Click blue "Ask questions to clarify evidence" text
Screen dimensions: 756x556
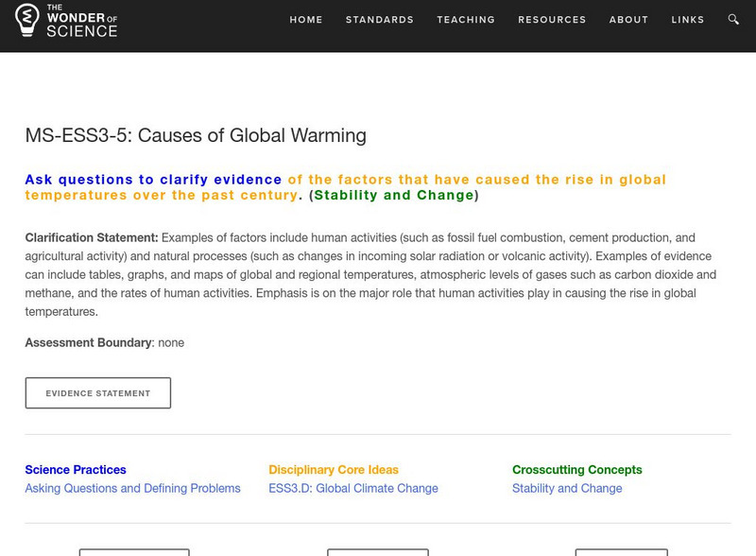pos(153,180)
